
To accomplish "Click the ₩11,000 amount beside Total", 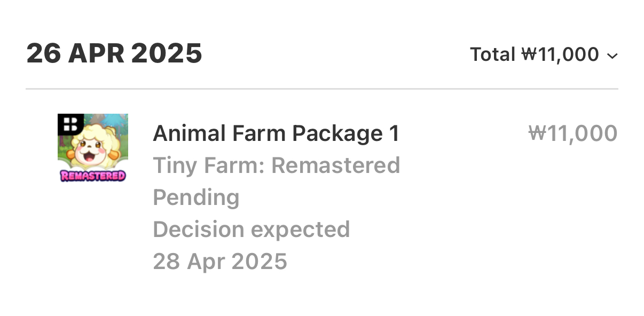I will (x=560, y=54).
